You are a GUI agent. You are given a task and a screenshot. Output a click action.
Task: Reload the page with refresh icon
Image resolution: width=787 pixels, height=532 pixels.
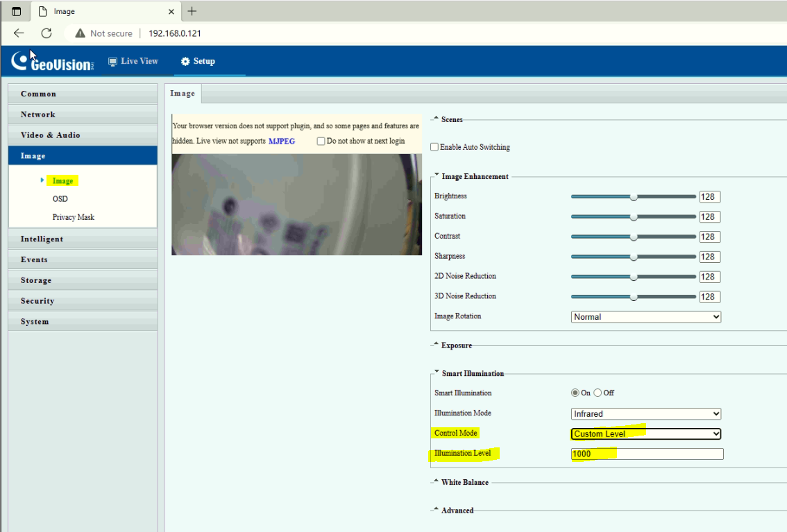46,33
